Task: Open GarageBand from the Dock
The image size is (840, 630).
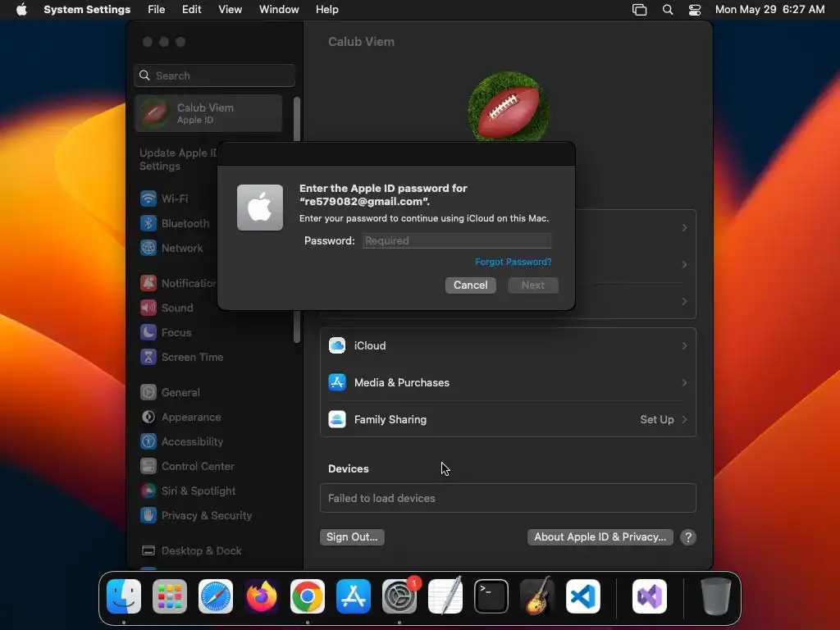Action: [537, 596]
